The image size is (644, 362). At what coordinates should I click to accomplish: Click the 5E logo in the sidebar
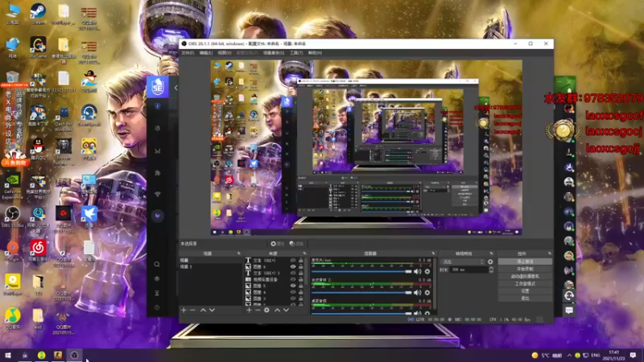click(158, 87)
